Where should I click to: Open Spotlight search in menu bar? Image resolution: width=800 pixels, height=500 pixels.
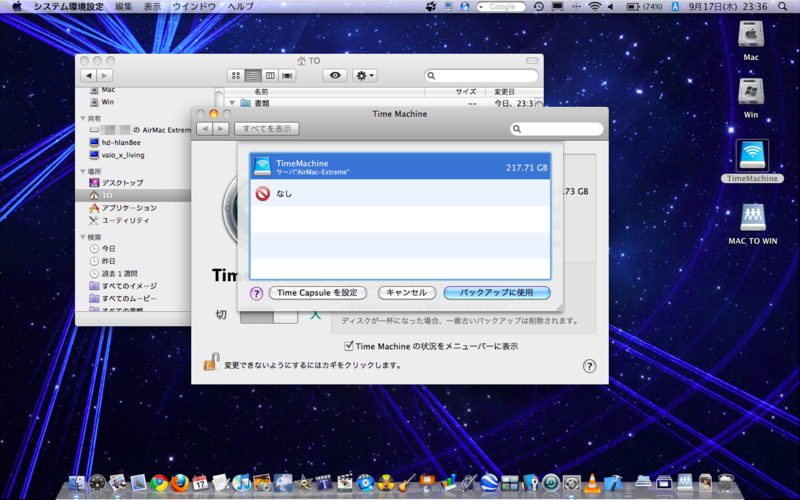(x=783, y=7)
